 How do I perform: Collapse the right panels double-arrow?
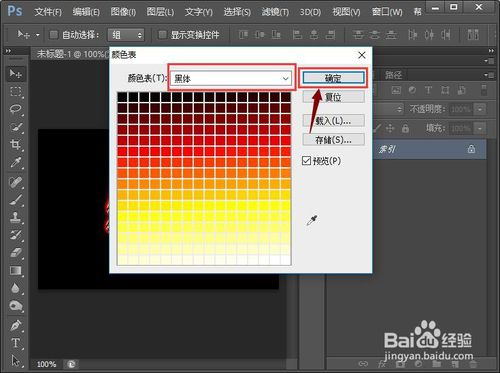point(491,51)
